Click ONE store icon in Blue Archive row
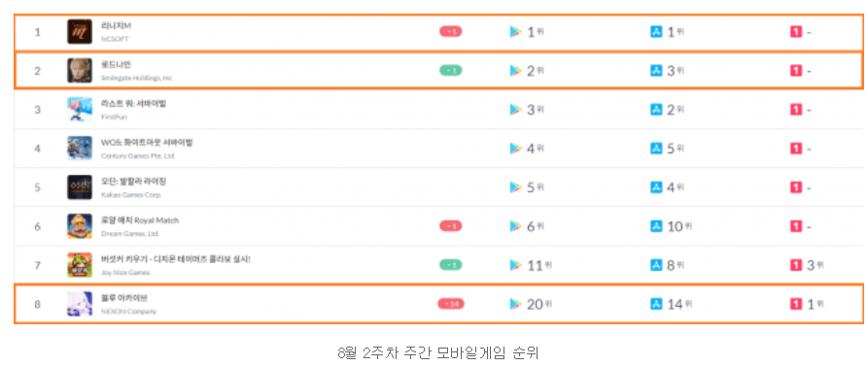This screenshot has height=366, width=868. click(796, 304)
